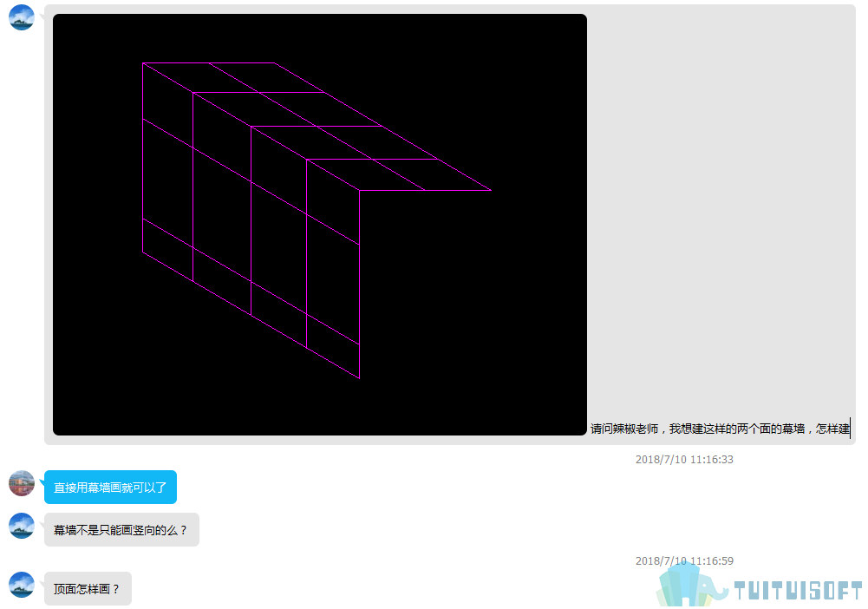Click the avatar beside the blue reply bubble

(x=22, y=483)
